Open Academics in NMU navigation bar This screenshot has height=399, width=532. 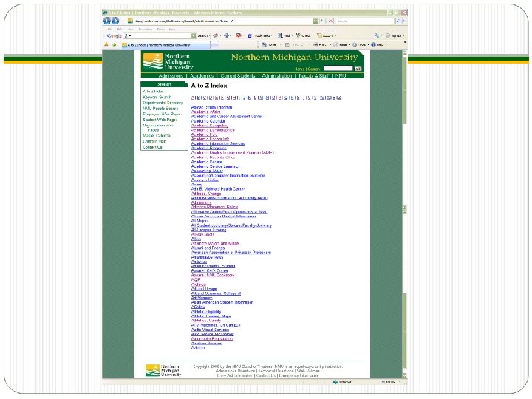click(x=202, y=75)
